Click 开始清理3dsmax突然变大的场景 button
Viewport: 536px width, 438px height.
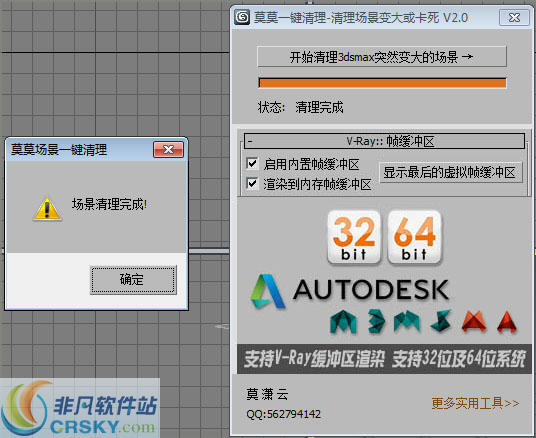pos(381,57)
